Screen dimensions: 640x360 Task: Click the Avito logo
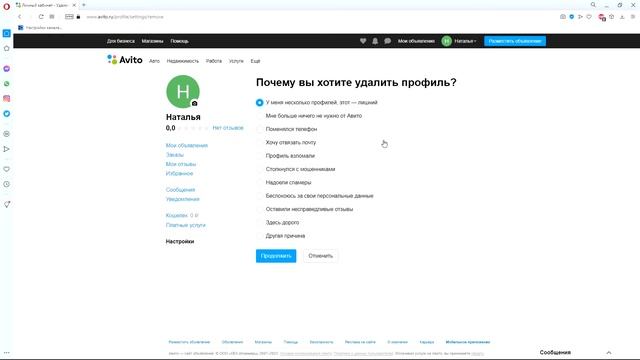coord(125,60)
